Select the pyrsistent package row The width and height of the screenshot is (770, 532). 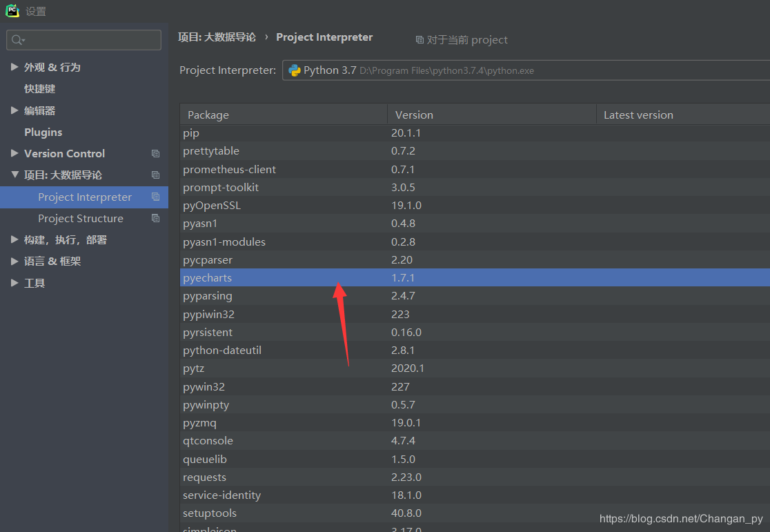(475, 333)
